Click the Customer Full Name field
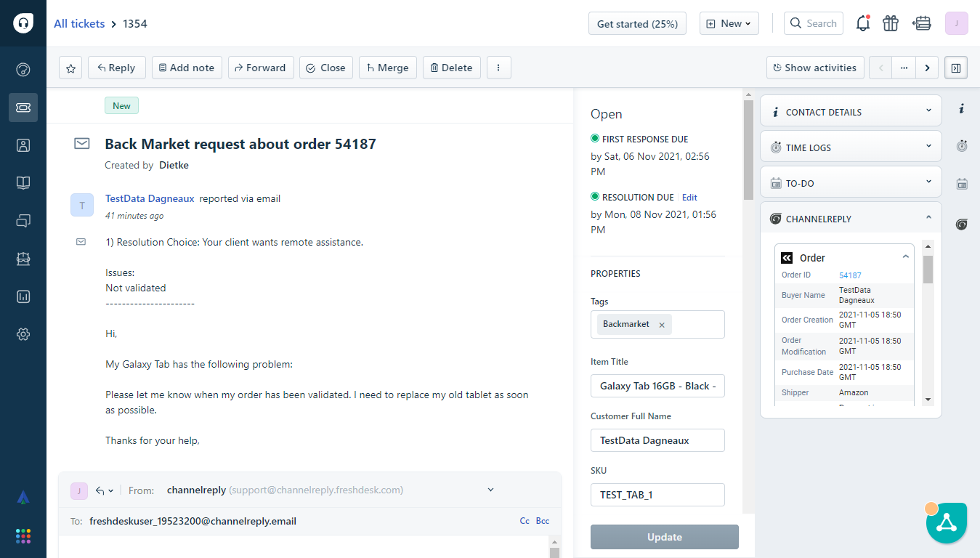The height and width of the screenshot is (558, 980). pyautogui.click(x=657, y=440)
